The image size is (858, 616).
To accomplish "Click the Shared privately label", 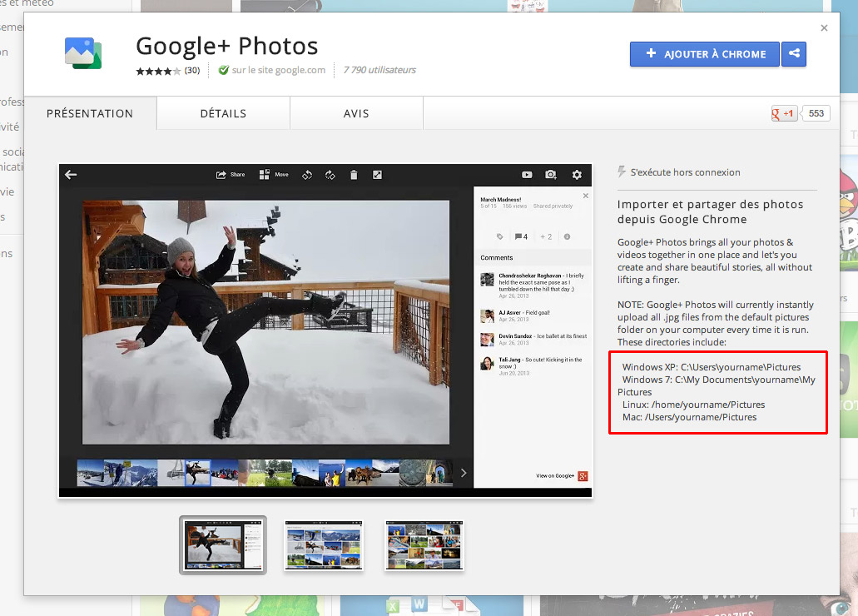I will click(x=553, y=206).
